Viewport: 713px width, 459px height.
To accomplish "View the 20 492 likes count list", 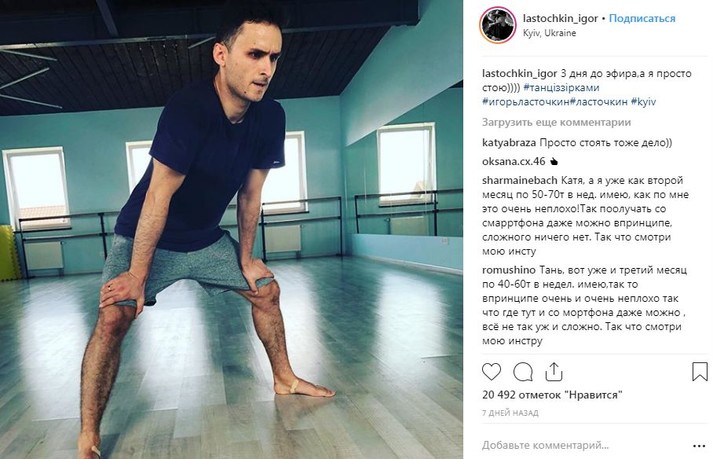I will tap(552, 395).
